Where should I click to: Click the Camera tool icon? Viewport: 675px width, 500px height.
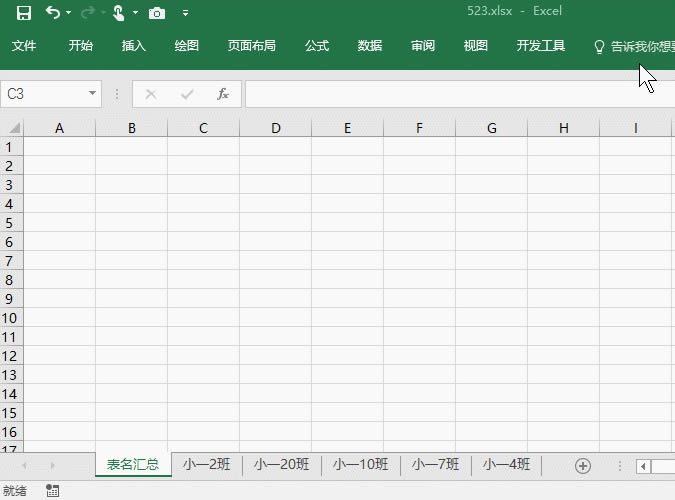(157, 13)
